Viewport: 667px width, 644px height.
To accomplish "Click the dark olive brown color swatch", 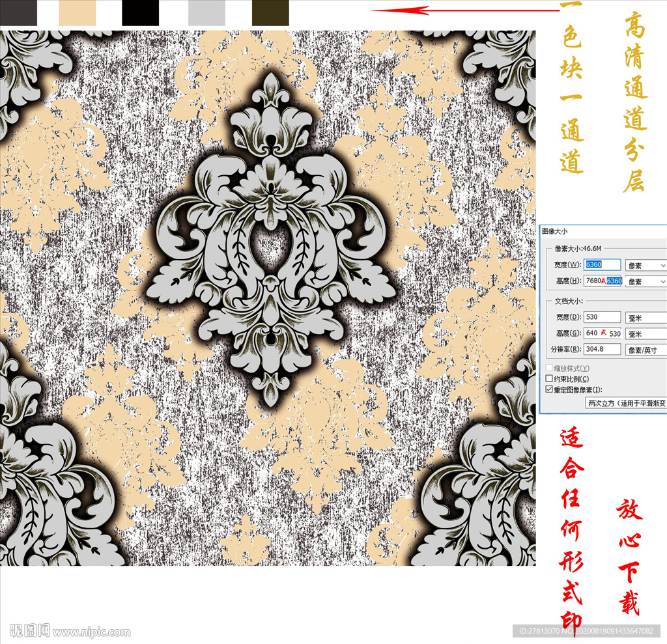I will coord(270,13).
